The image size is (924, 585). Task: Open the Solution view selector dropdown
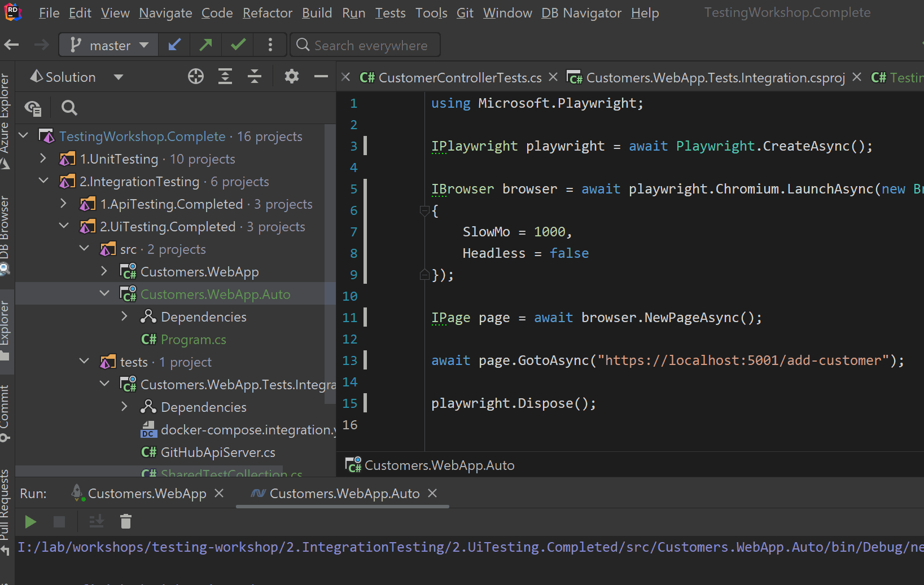click(x=118, y=77)
